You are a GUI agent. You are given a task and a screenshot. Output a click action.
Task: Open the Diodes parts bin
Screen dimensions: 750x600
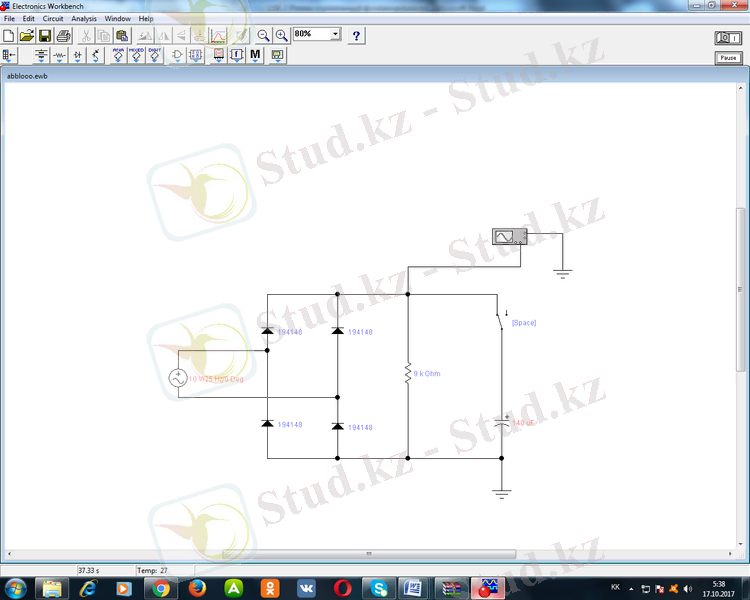click(77, 56)
